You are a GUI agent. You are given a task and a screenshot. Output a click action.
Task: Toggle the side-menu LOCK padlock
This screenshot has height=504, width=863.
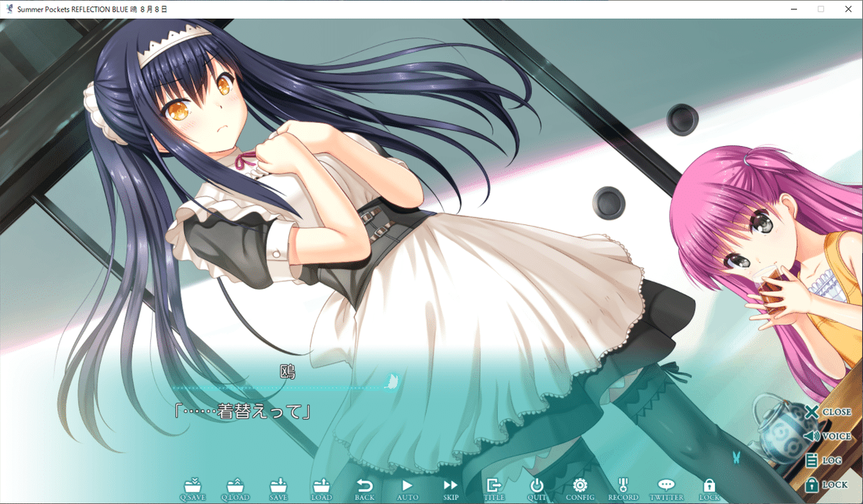pyautogui.click(x=826, y=485)
